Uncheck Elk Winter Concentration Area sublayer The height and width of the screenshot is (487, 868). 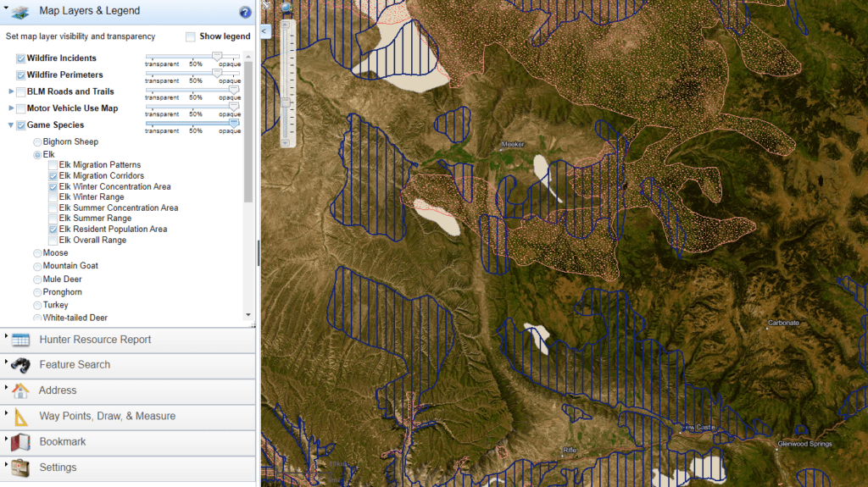click(53, 187)
